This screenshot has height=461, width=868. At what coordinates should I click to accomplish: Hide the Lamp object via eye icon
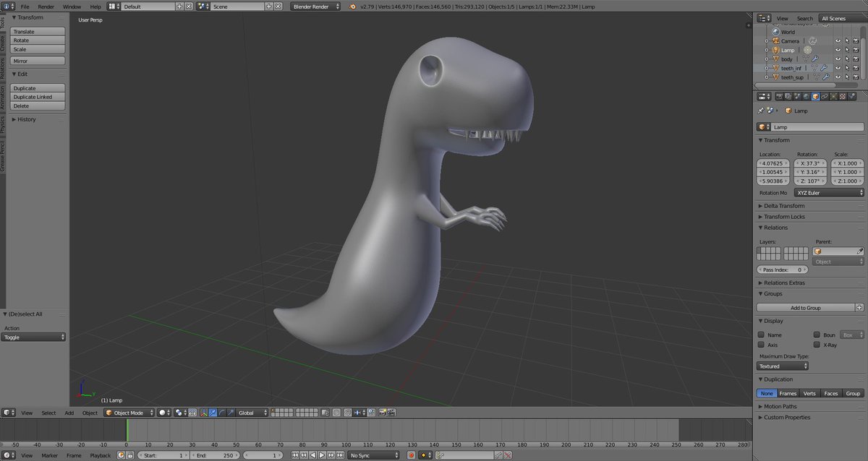coord(838,50)
